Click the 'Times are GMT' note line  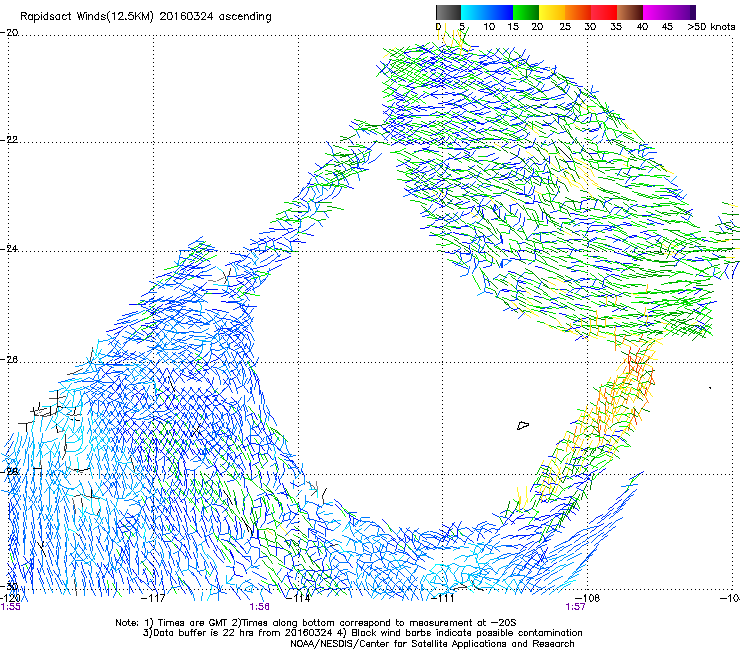coord(316,623)
